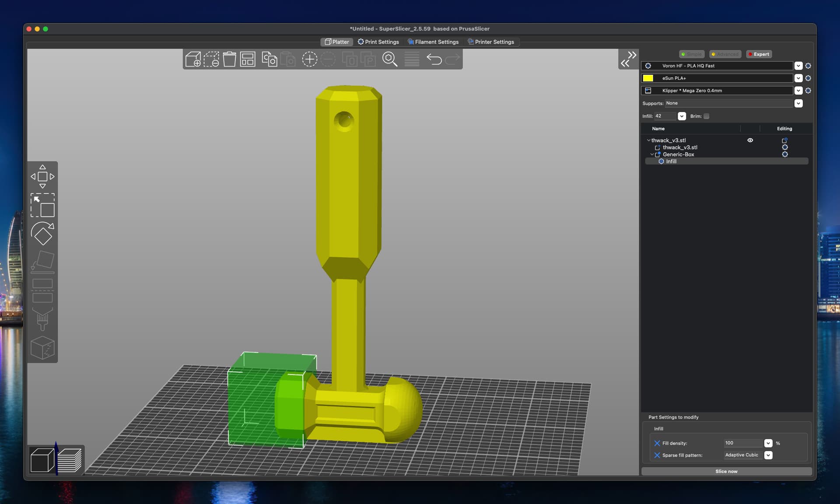This screenshot has height=504, width=840.
Task: Toggle visibility eye for thwack_v3.stl
Action: 750,140
